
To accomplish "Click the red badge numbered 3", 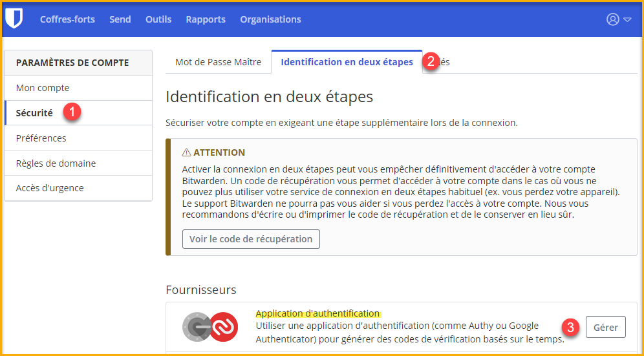I will [570, 327].
